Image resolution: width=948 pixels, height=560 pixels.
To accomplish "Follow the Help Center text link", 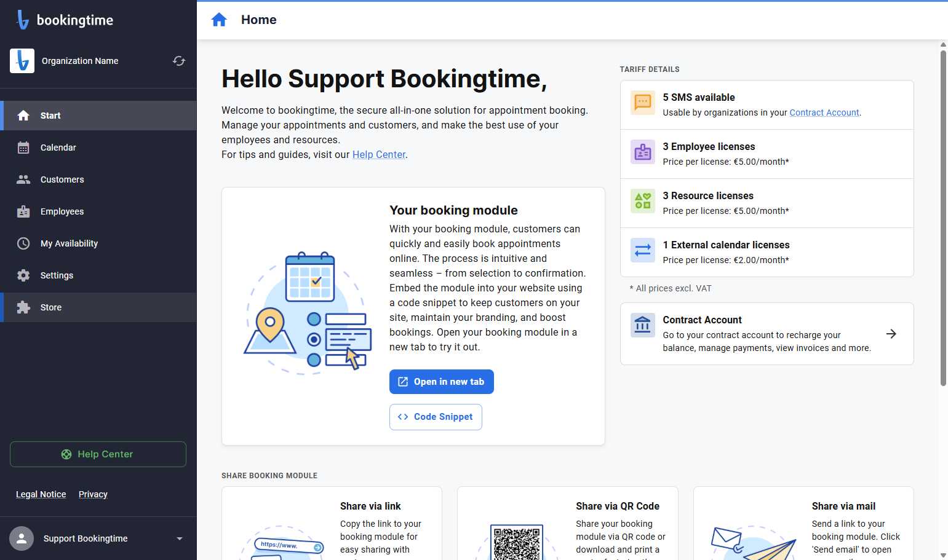I will click(x=379, y=154).
